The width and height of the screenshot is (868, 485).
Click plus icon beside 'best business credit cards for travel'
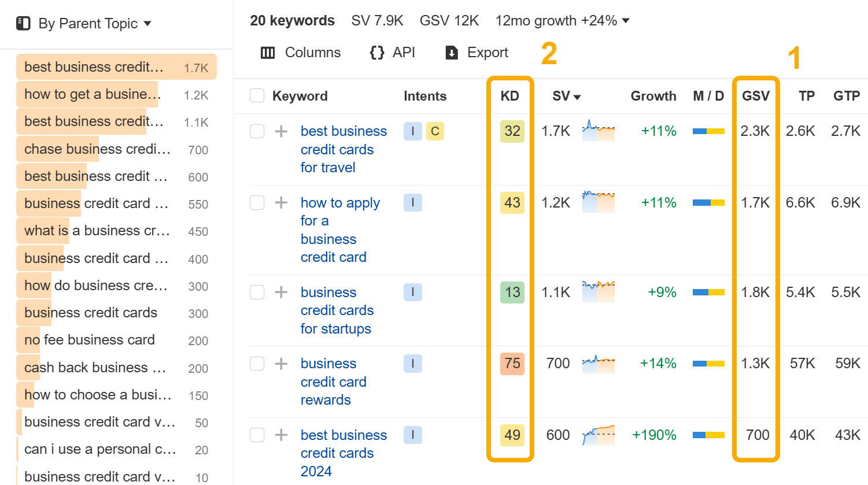281,131
